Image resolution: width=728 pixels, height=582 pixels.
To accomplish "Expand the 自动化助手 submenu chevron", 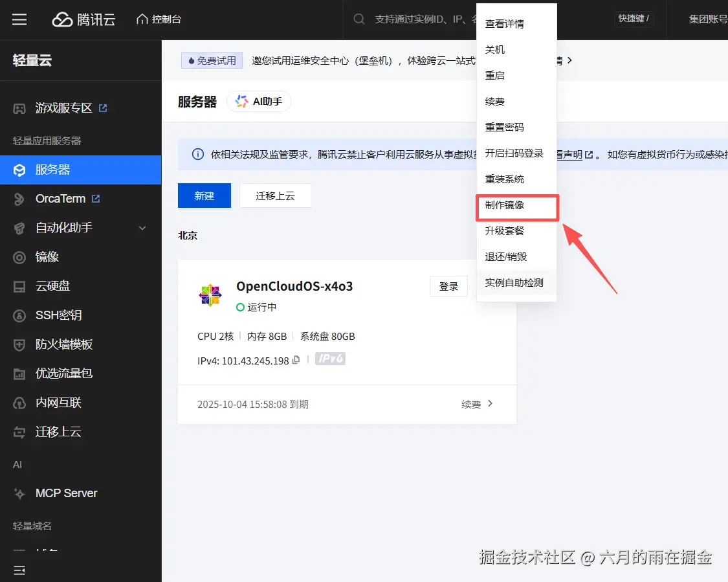I will pos(142,228).
